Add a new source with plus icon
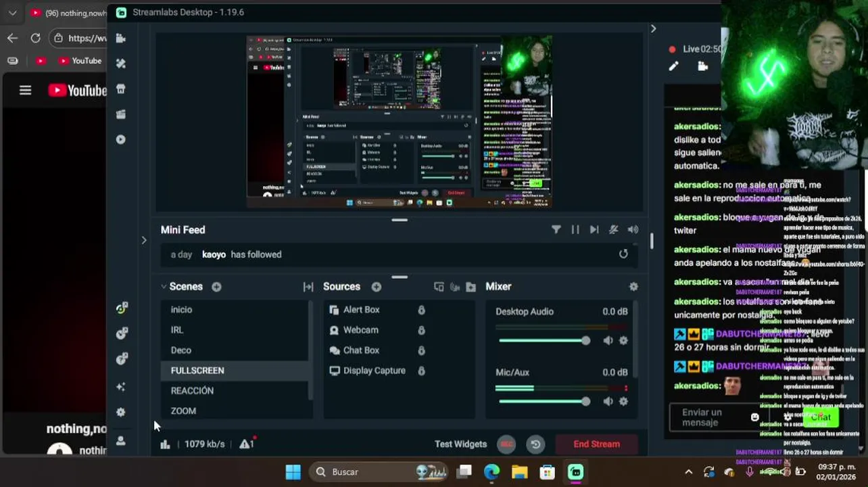The image size is (868, 487). tap(377, 287)
